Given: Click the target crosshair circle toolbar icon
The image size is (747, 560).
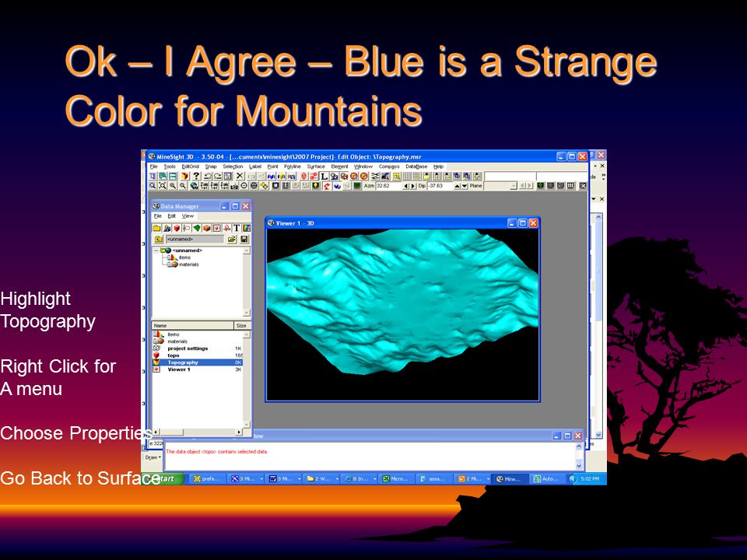Looking at the screenshot, I should click(x=244, y=185).
